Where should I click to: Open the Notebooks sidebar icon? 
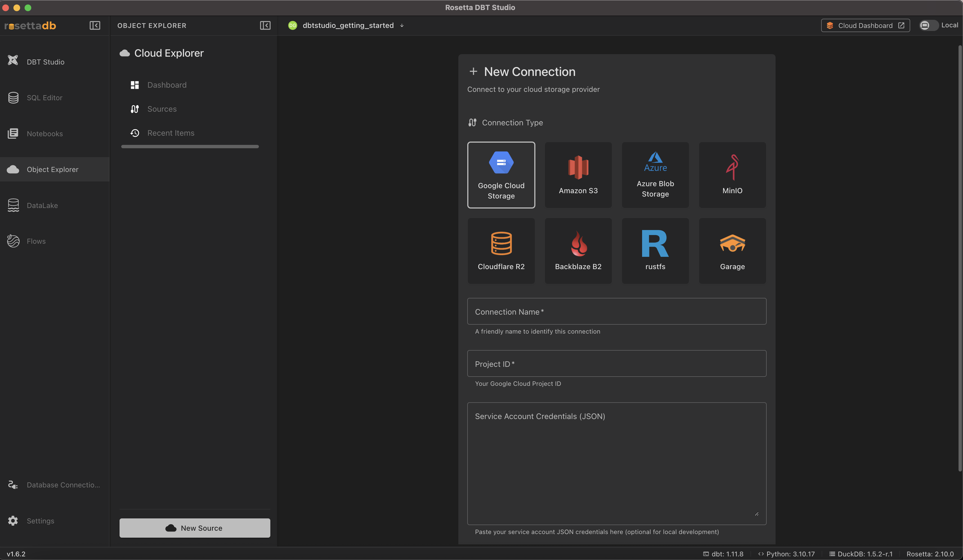pyautogui.click(x=13, y=134)
